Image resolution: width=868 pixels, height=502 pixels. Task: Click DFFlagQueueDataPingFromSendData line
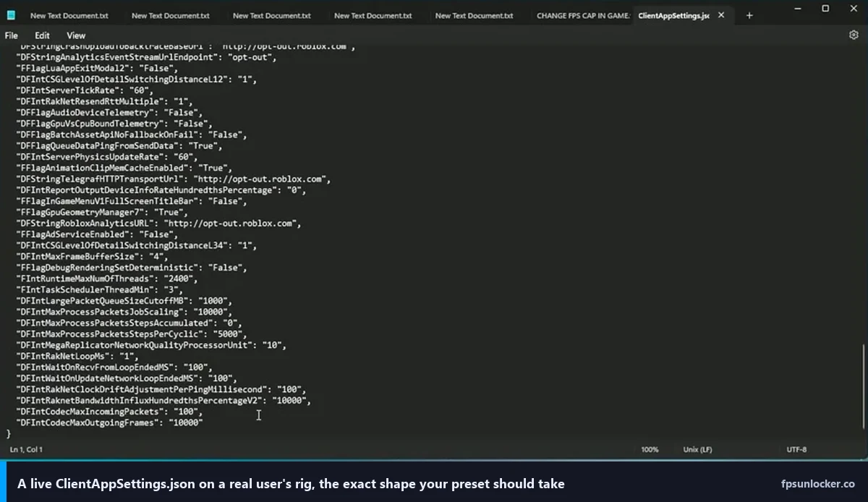point(119,146)
